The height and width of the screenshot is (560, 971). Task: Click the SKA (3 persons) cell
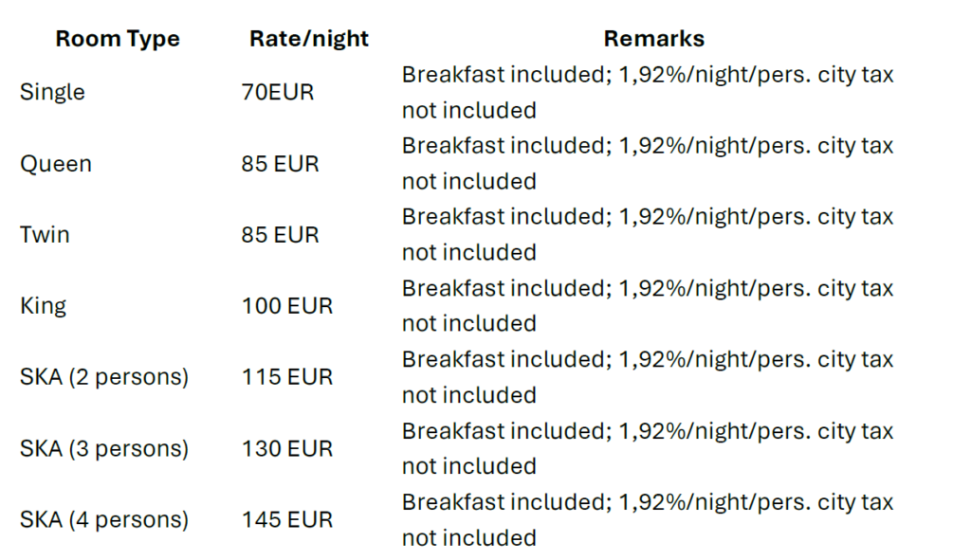(x=104, y=448)
